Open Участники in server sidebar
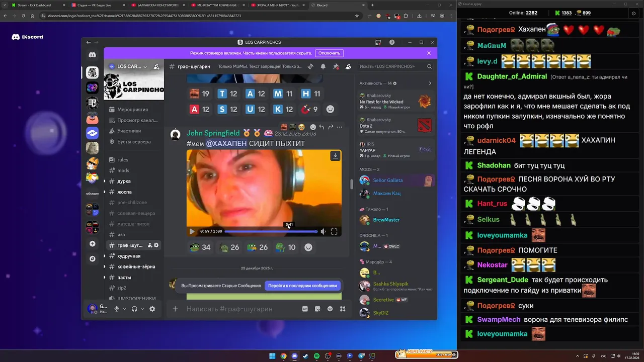The width and height of the screenshot is (644, 362). [x=134, y=131]
